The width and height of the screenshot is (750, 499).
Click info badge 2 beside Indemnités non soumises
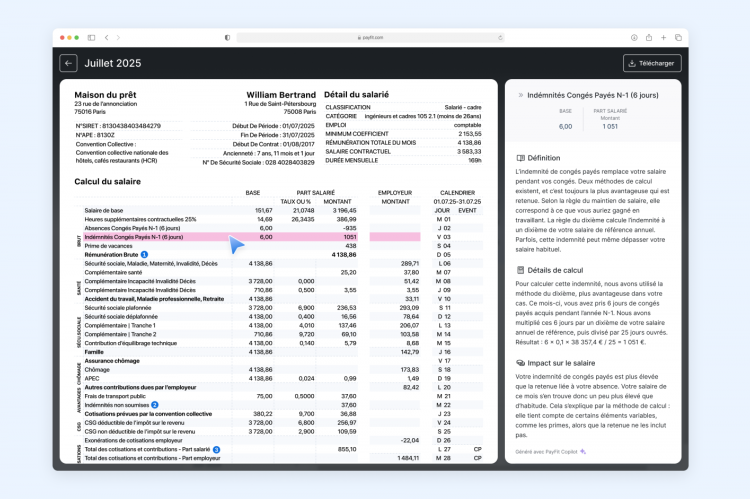[x=155, y=405]
